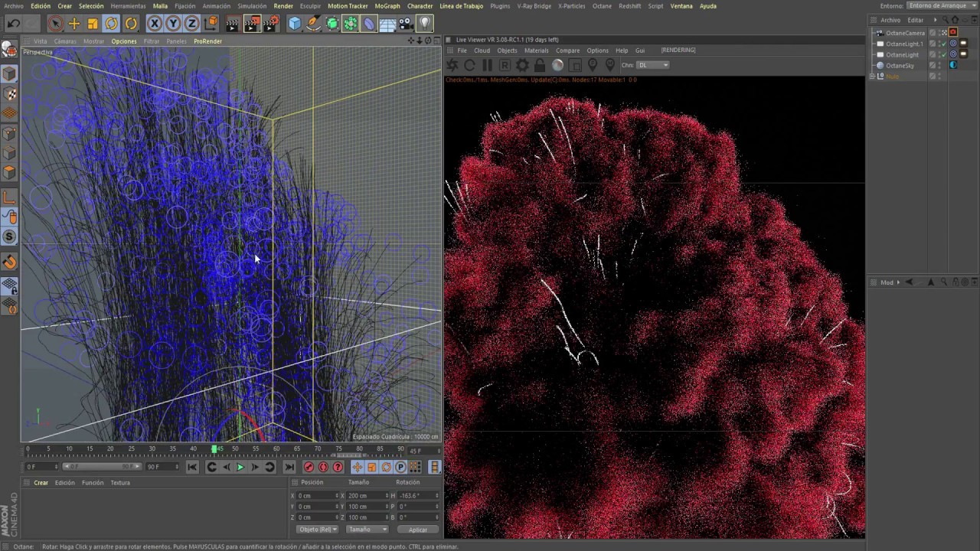Image resolution: width=980 pixels, height=551 pixels.
Task: Click the Make Editable icon in left toolbar
Action: [9, 50]
